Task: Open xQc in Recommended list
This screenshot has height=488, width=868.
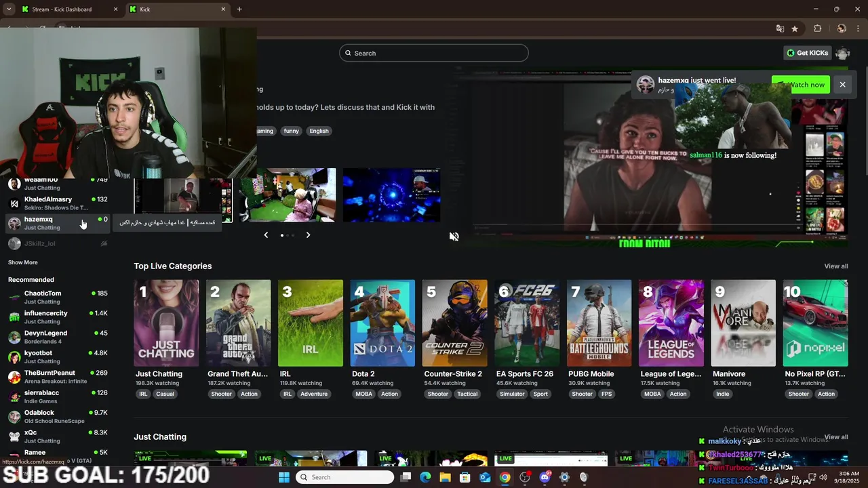Action: (58, 436)
